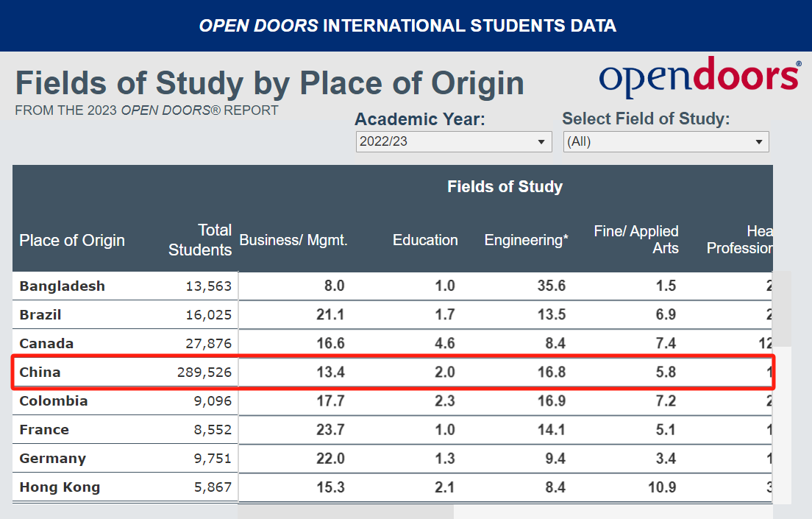Click France total students 8,552
The image size is (812, 519).
(x=213, y=430)
